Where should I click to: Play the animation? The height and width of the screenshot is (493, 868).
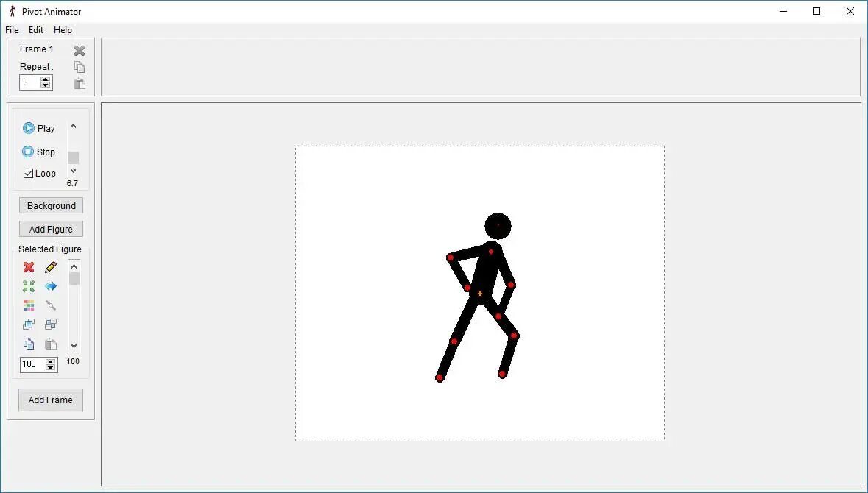[39, 128]
